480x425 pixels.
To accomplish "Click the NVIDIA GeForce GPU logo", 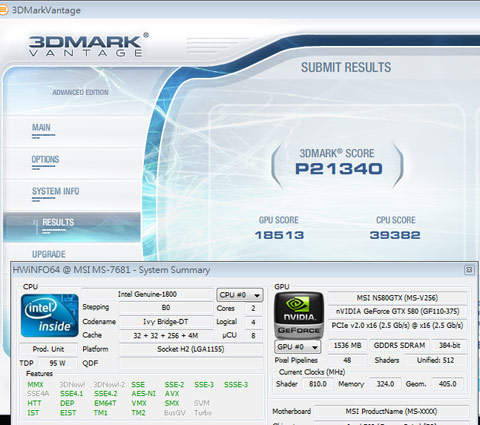I will (299, 315).
